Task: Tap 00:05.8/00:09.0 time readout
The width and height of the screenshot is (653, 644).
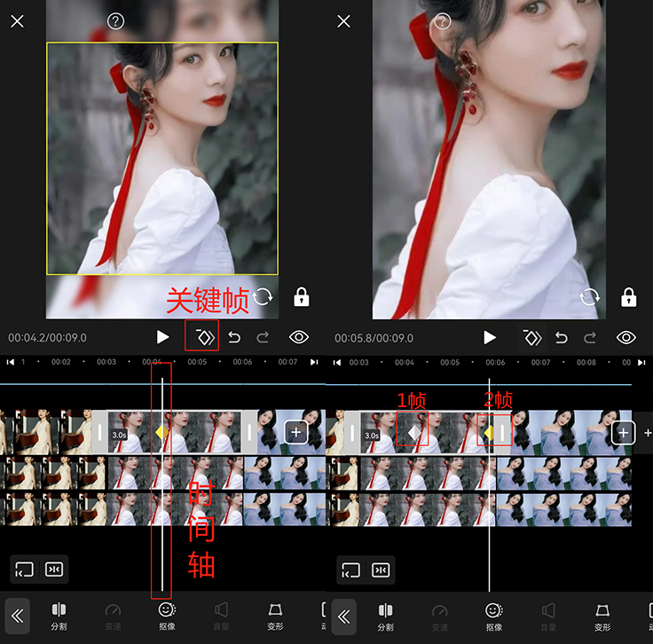Action: point(374,338)
